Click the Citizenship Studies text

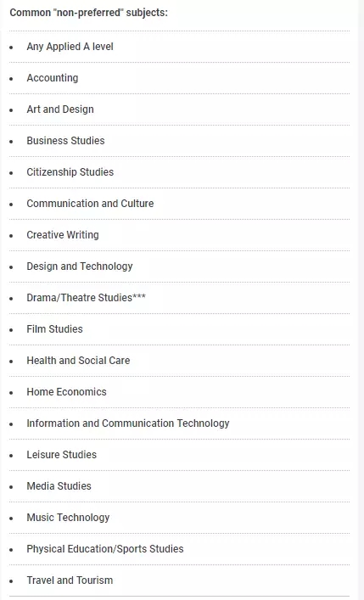[x=70, y=172]
